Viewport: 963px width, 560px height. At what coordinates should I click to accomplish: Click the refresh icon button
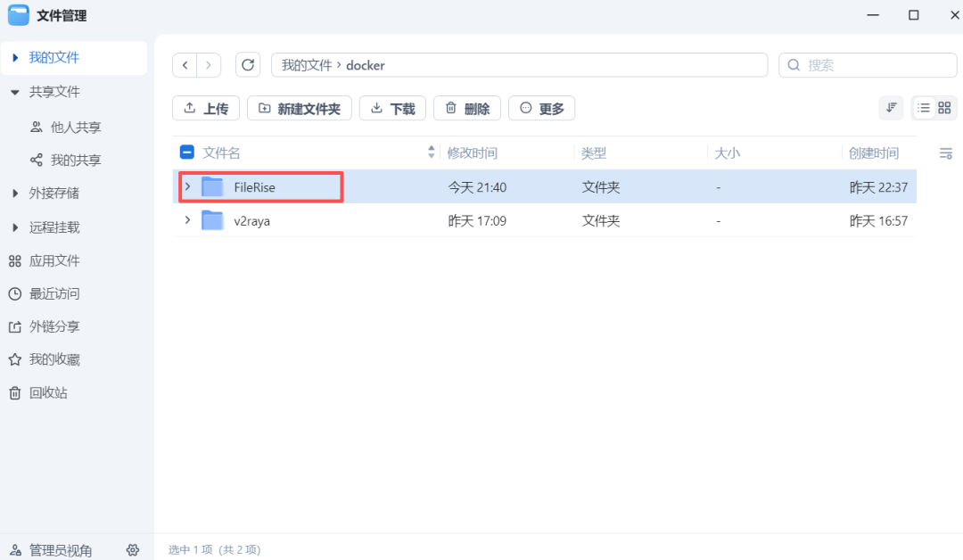[x=248, y=65]
